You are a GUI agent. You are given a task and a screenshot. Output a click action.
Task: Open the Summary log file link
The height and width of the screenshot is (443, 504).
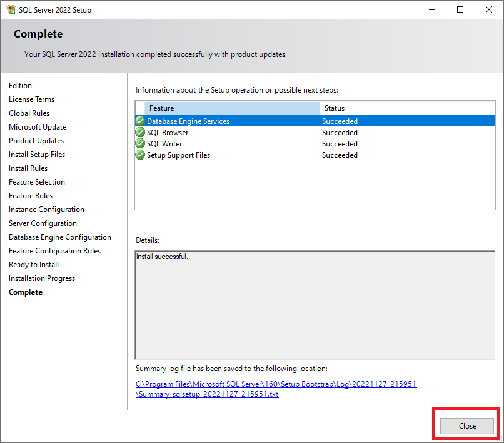(x=276, y=384)
